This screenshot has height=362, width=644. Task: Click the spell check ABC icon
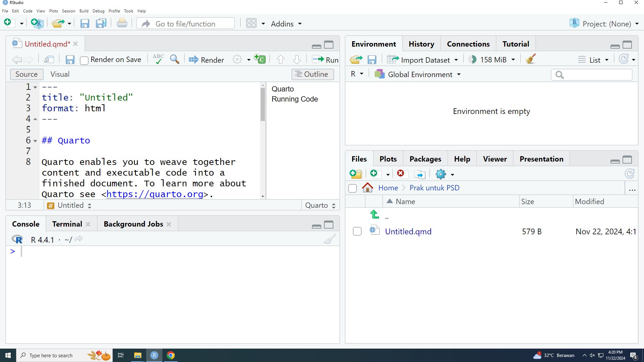tap(158, 59)
